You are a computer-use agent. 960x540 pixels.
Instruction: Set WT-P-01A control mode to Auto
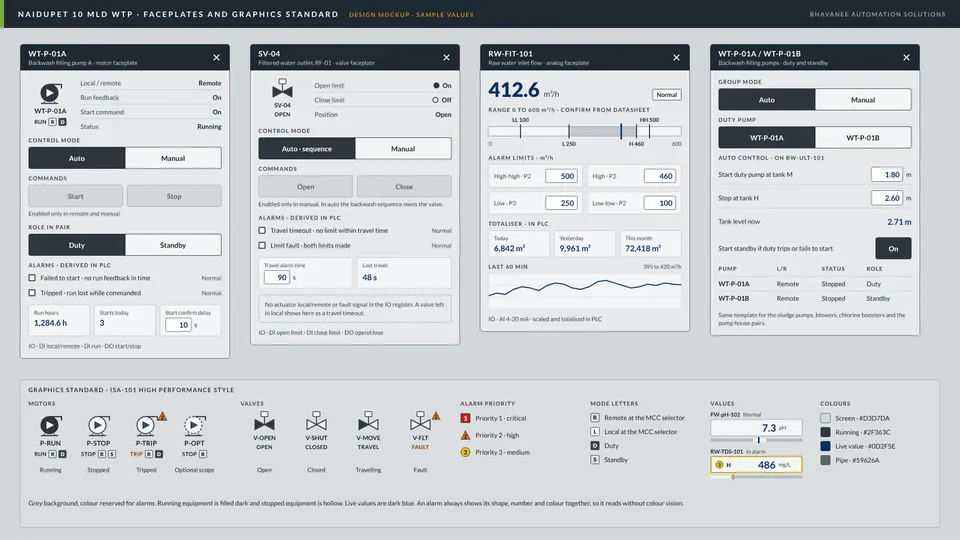77,158
